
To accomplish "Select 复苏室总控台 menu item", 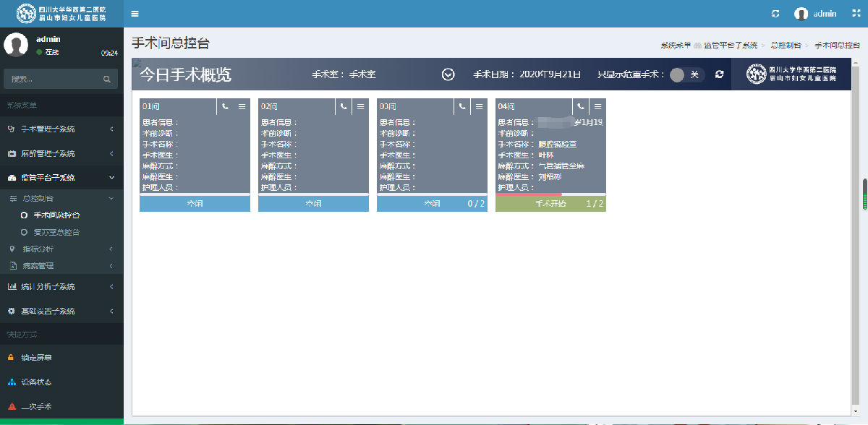I will [x=56, y=232].
